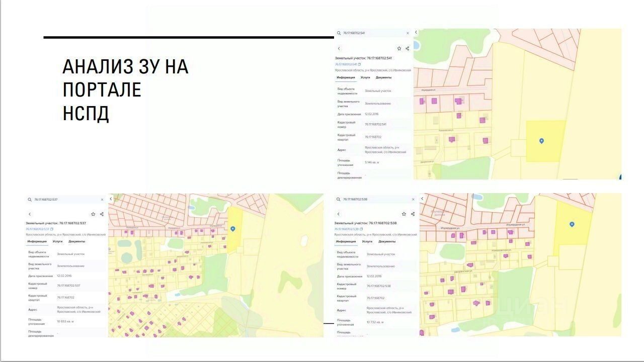This screenshot has width=644, height=362.
Task: Add parcel 76:17:168702:538 to favorites with star
Action: (x=404, y=214)
